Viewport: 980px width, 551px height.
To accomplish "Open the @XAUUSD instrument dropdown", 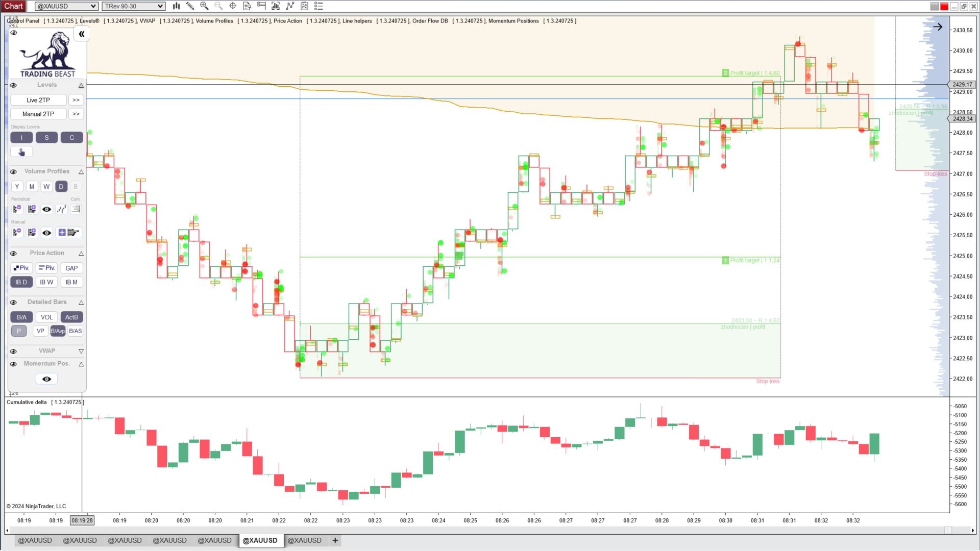I will pos(66,6).
